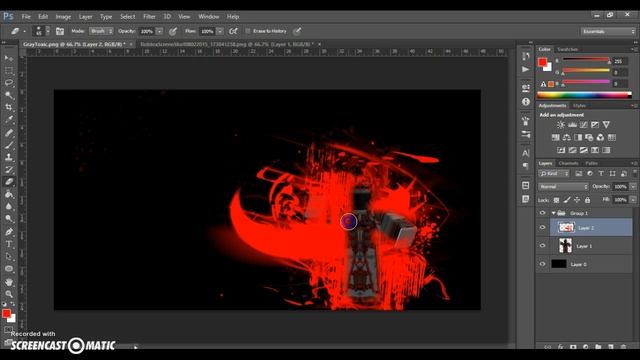Select the Blur tool
640x360 pixels.
(x=9, y=207)
